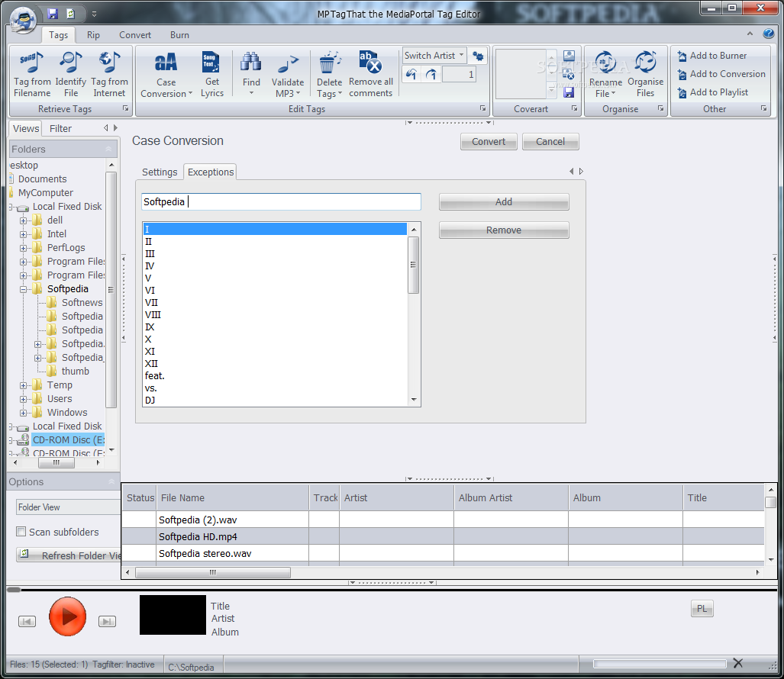Switch to the Burn ribbon tab
This screenshot has height=679, width=784.
179,35
